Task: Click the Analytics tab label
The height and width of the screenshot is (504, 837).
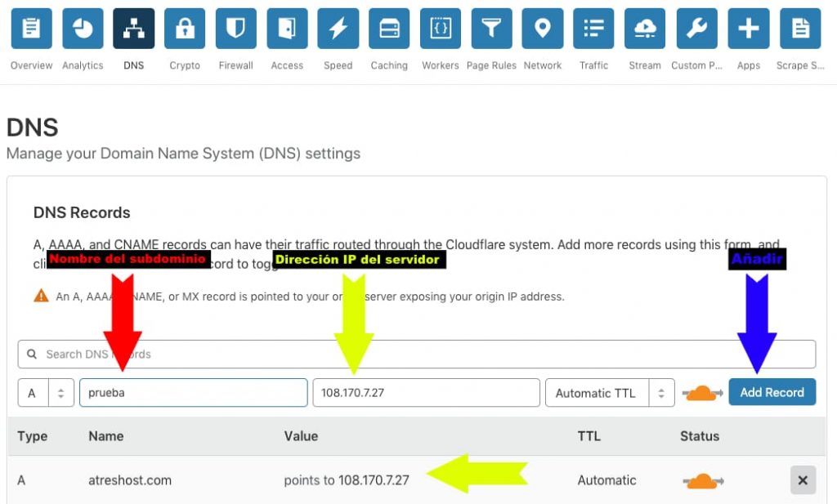Action: coord(83,65)
